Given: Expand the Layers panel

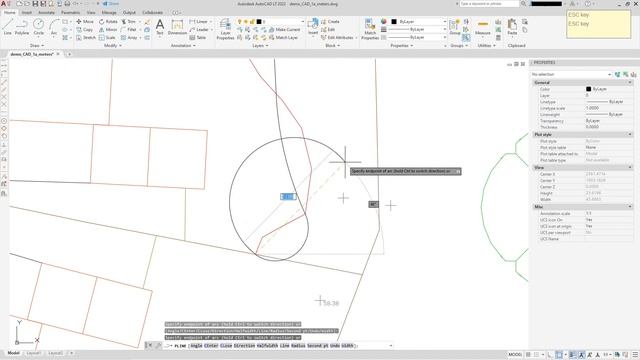Looking at the screenshot, I should click(x=260, y=45).
